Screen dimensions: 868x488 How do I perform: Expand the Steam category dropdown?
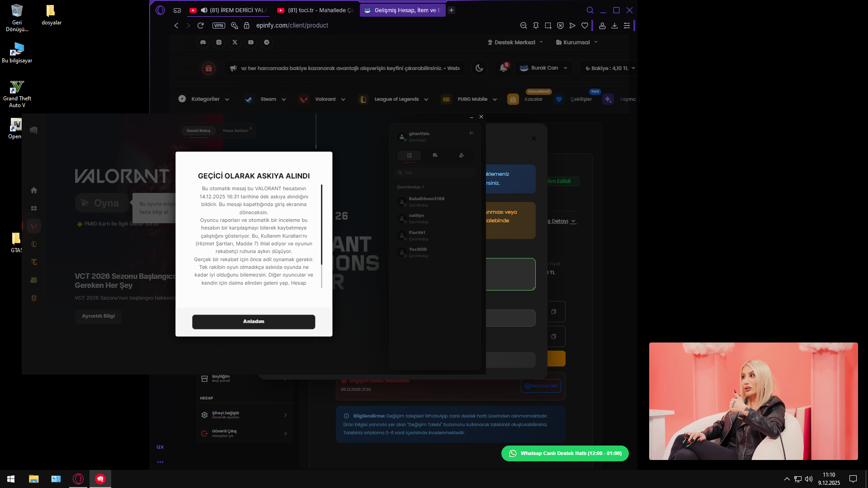click(x=265, y=99)
